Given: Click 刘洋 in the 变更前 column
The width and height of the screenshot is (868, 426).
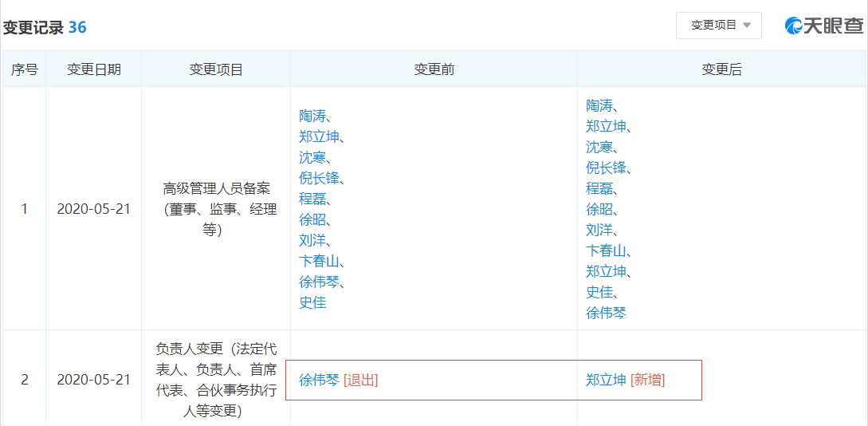Looking at the screenshot, I should [312, 240].
